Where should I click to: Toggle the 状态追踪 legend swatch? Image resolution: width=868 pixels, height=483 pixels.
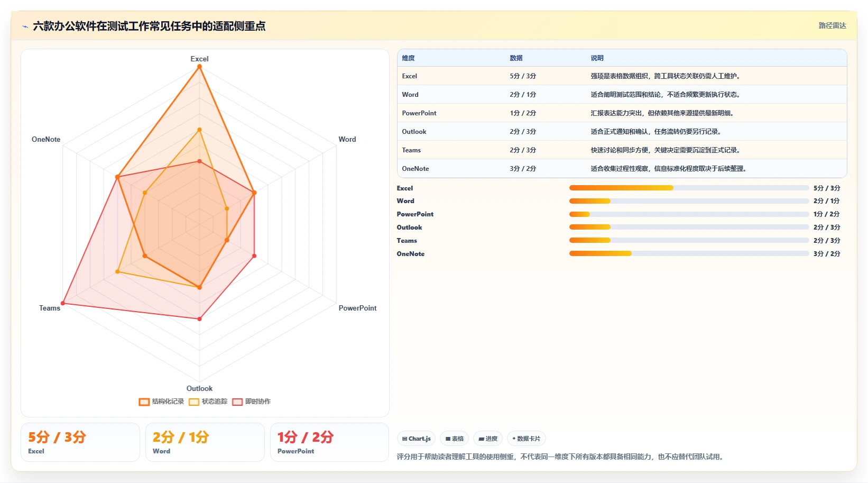[x=194, y=402]
